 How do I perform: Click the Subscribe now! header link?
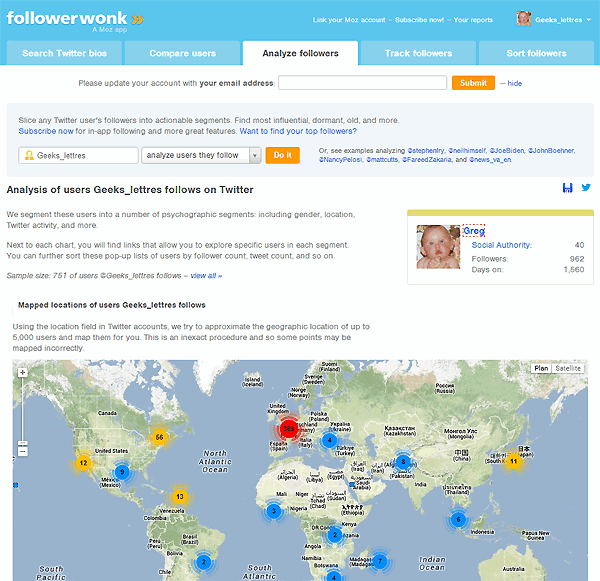coord(419,20)
